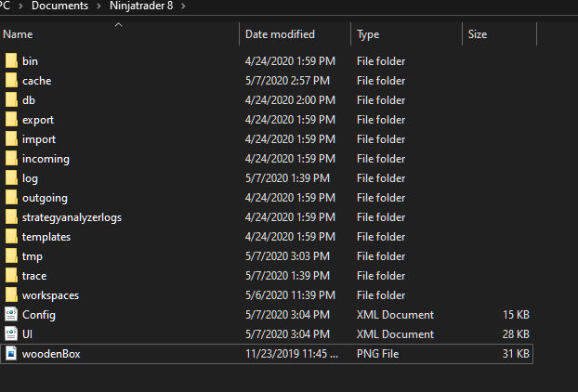This screenshot has height=392, width=578.
Task: Sort files by Date modified column
Action: point(280,34)
